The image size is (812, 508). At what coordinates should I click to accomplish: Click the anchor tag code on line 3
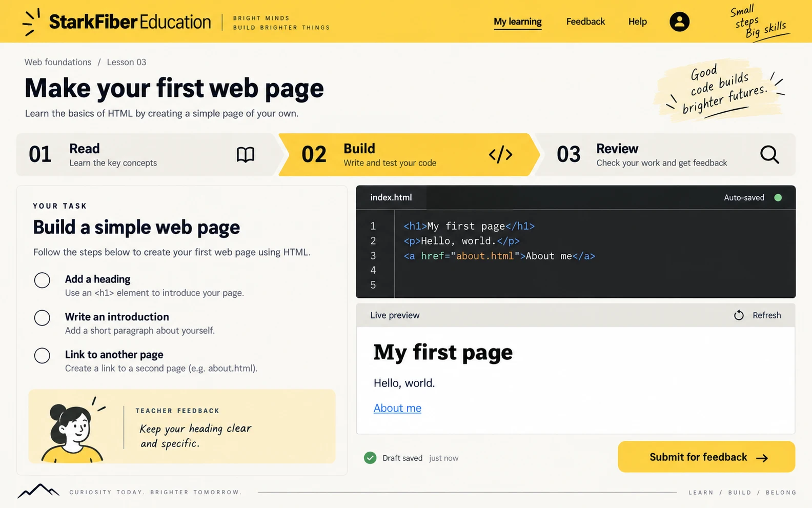tap(499, 256)
